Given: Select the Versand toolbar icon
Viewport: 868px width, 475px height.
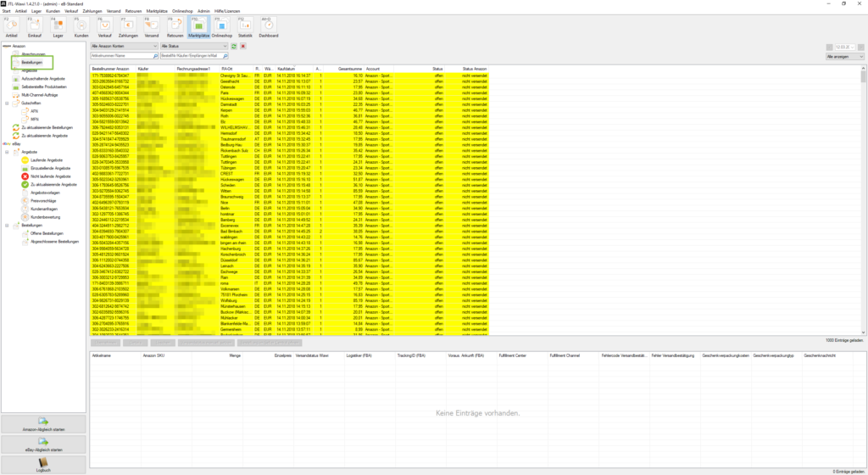Looking at the screenshot, I should point(151,28).
